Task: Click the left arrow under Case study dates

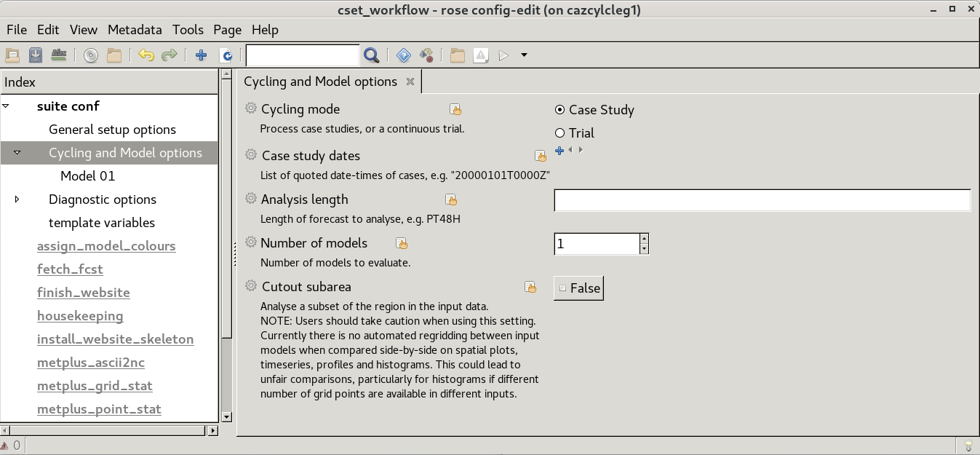Action: click(570, 150)
